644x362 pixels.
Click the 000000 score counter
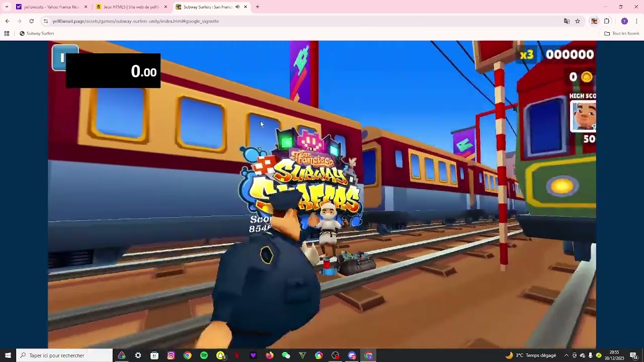(x=570, y=54)
